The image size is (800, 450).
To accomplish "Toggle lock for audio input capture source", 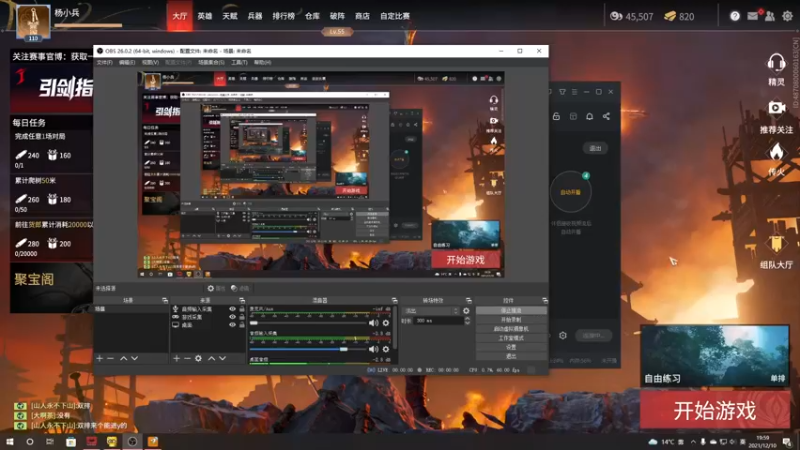I will 242,309.
